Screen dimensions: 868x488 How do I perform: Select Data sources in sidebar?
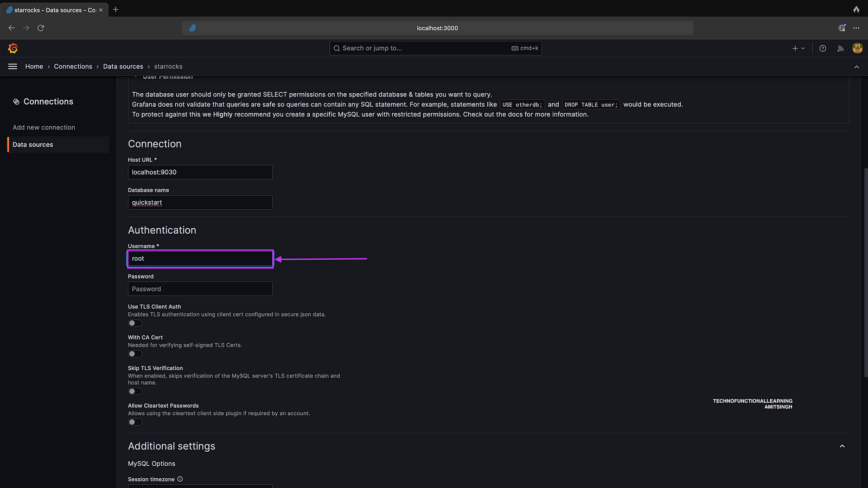[33, 145]
